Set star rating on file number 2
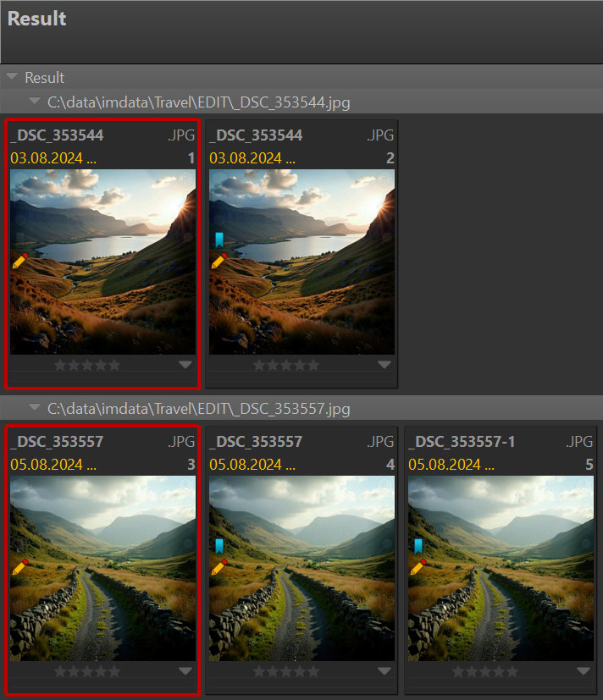 286,365
